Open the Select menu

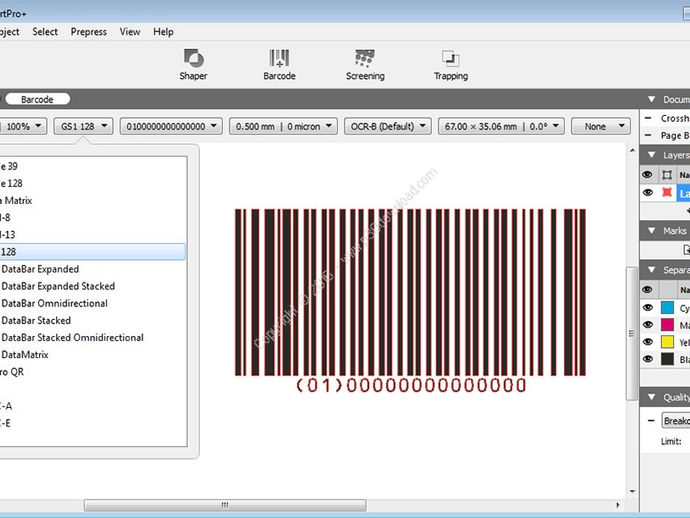45,32
